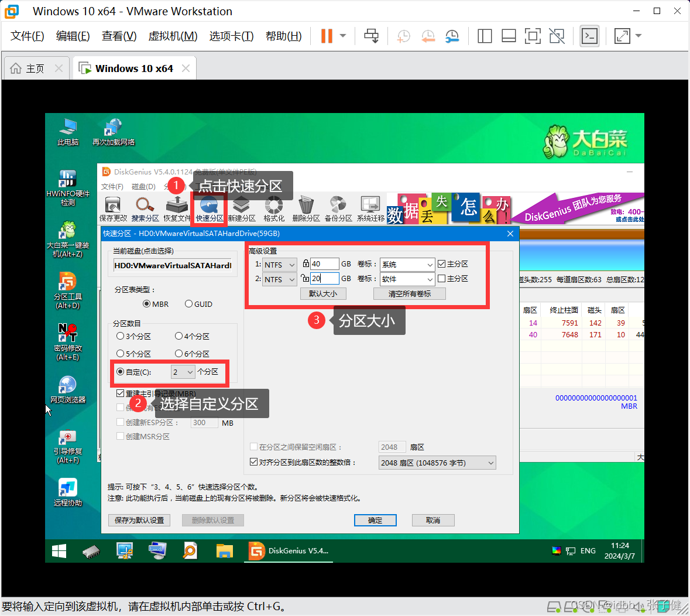Open the Boot Repair (引导修复) desktop icon
This screenshot has width=690, height=616.
pos(68,446)
